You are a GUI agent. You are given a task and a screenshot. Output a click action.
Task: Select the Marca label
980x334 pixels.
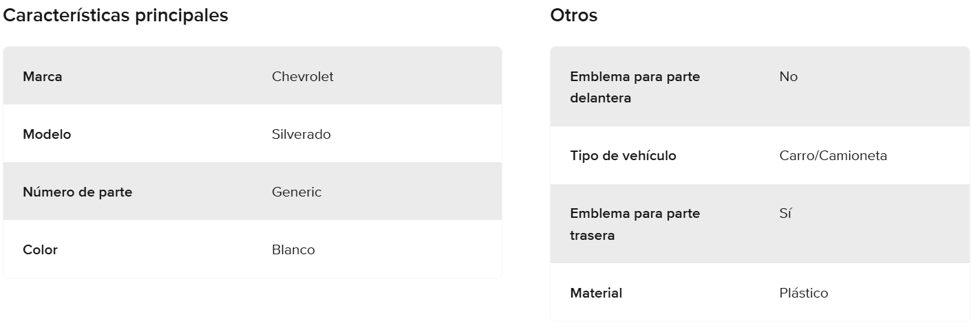coord(43,76)
